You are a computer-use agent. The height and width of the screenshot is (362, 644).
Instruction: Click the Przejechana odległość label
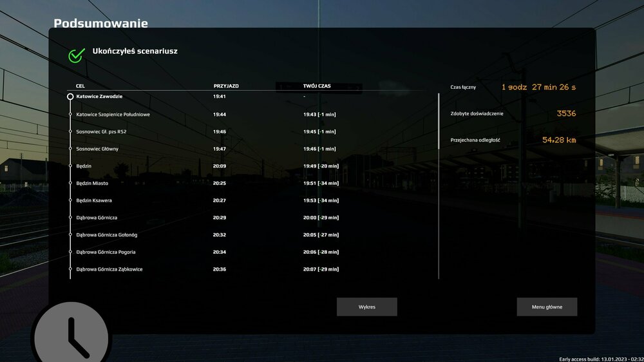coord(475,140)
